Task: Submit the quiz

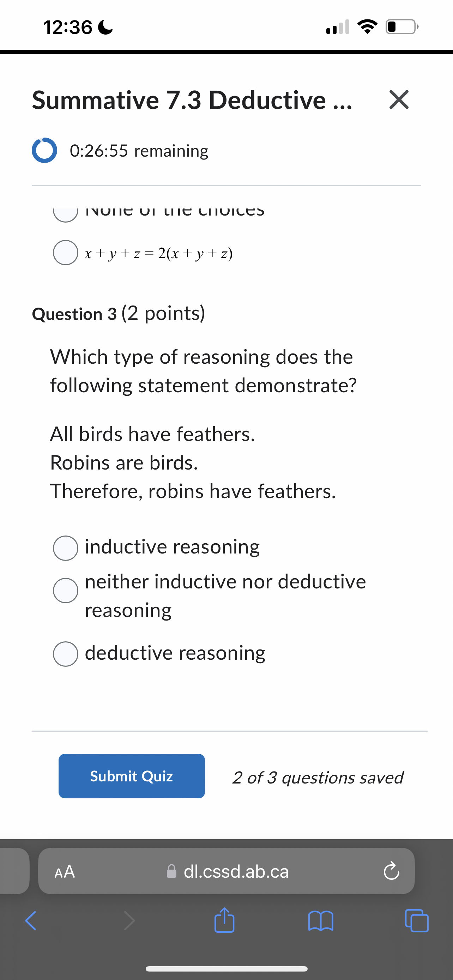Action: (x=131, y=776)
